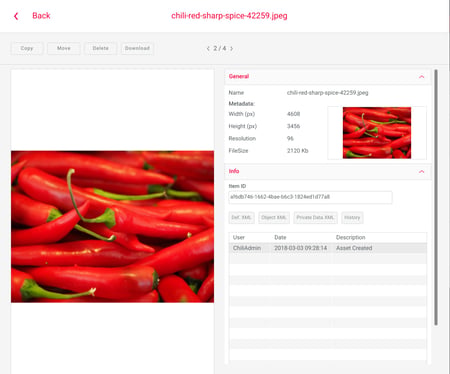Go to next asset arrow
The height and width of the screenshot is (374, 450).
click(232, 49)
